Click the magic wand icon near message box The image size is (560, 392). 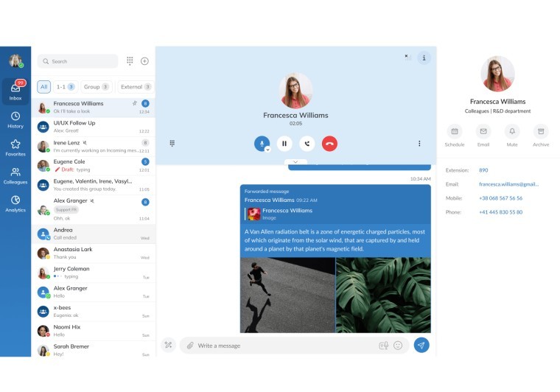168,346
